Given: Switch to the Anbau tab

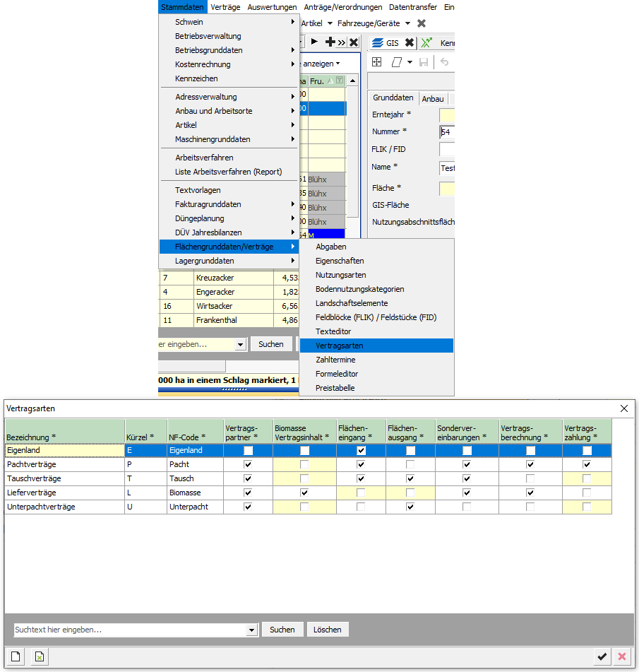Looking at the screenshot, I should point(433,99).
